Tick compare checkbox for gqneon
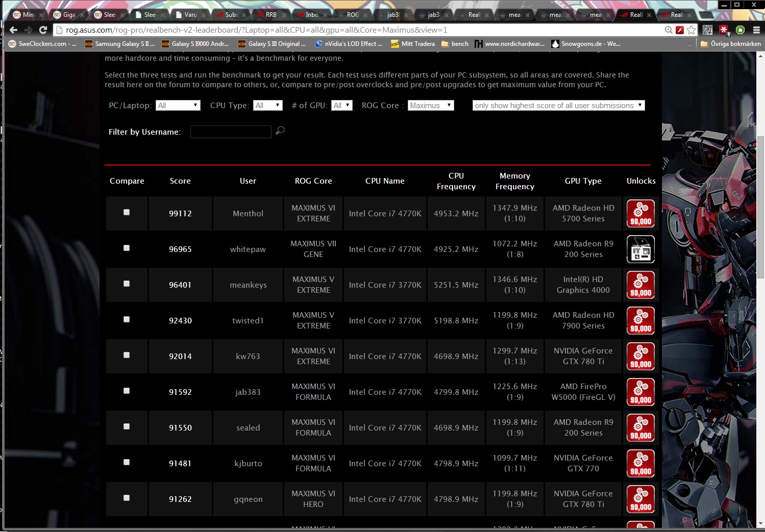 click(x=127, y=498)
